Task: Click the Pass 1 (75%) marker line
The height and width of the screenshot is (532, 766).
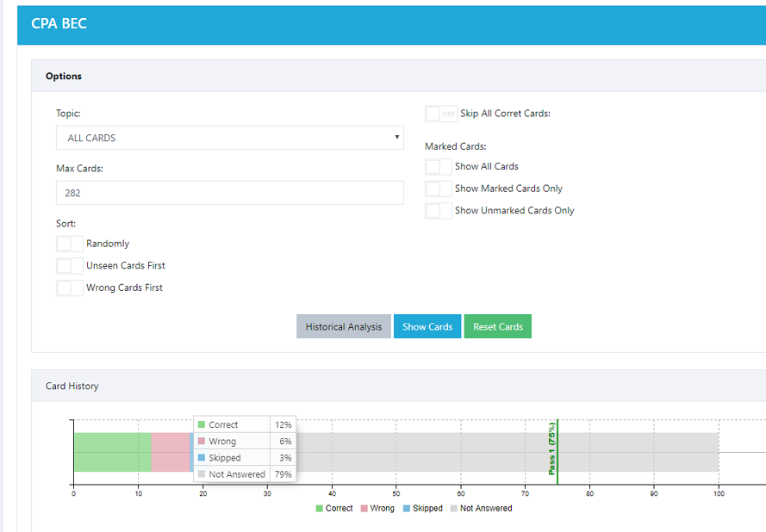Action: (557, 452)
